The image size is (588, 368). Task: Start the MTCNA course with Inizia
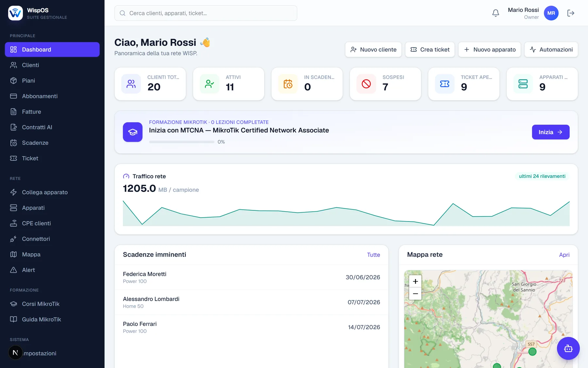(551, 132)
